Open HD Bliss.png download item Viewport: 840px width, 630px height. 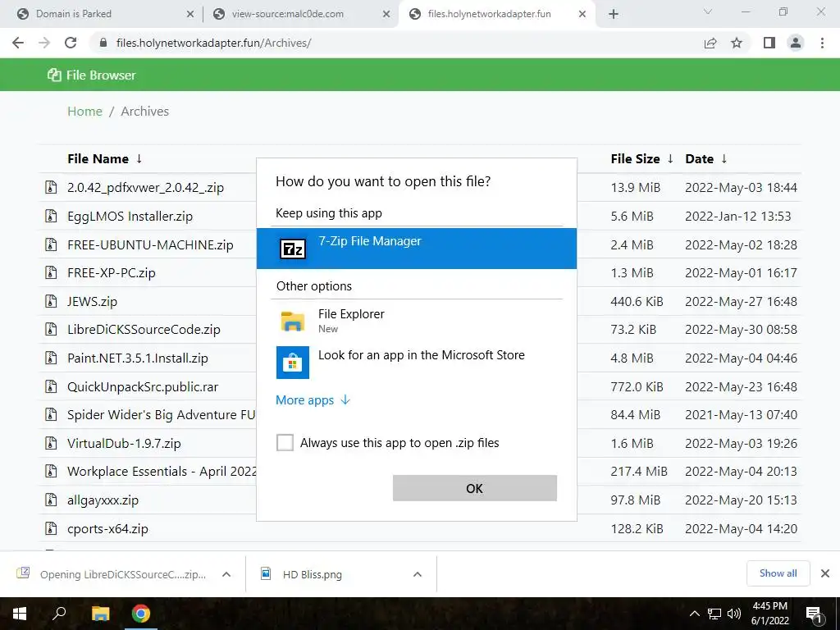point(311,574)
